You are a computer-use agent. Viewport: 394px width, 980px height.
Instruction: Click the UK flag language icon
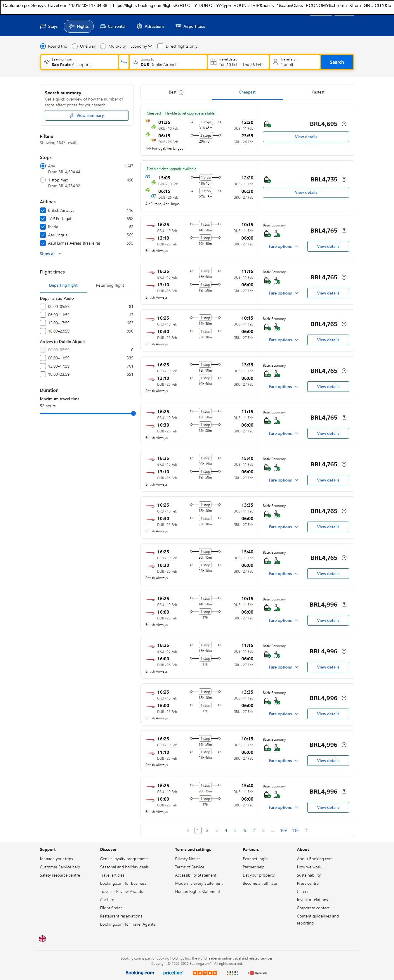(42, 939)
